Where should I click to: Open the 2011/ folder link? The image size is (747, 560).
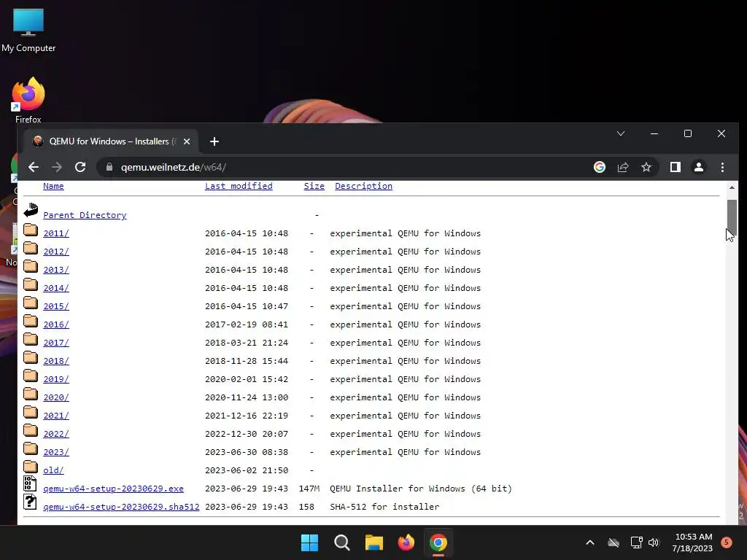coord(56,233)
